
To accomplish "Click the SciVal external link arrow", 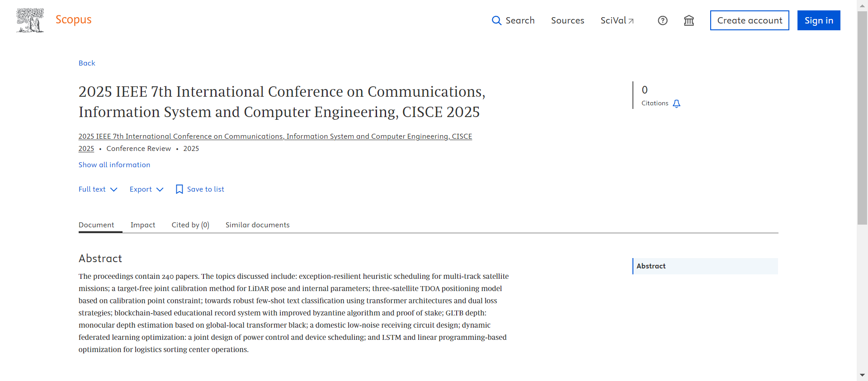I will [631, 21].
